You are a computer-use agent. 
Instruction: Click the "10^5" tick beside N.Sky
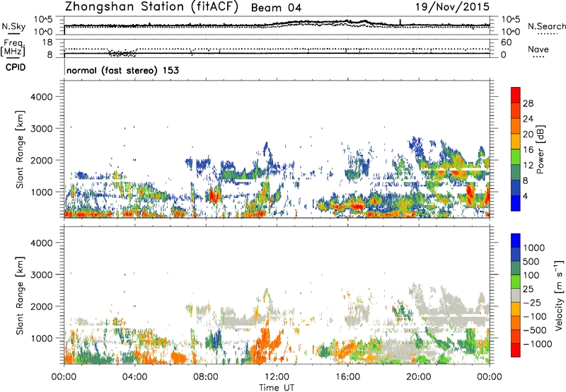pos(44,20)
